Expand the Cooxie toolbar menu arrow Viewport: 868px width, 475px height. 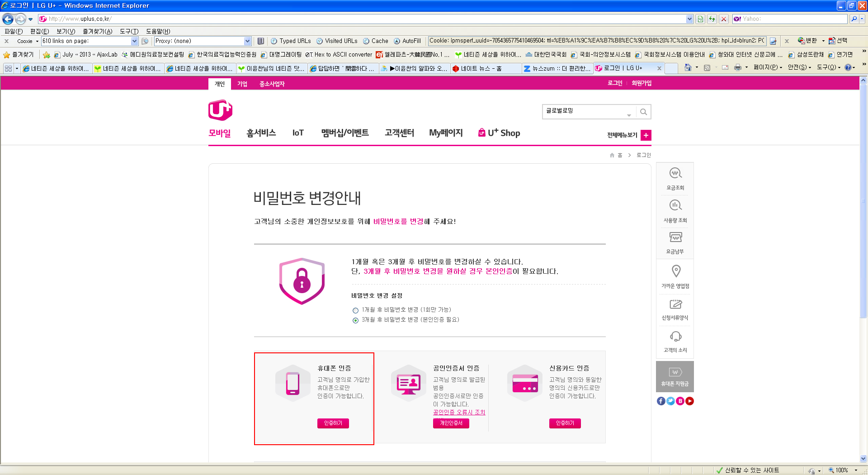37,41
